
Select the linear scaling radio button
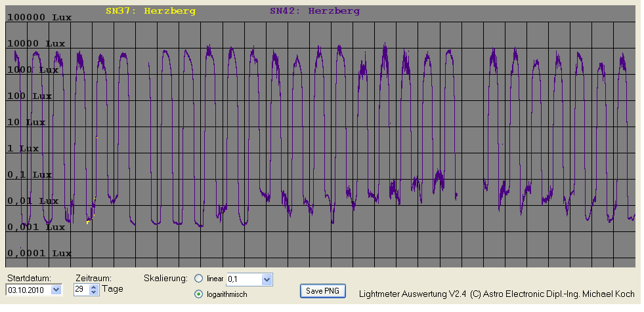198,279
